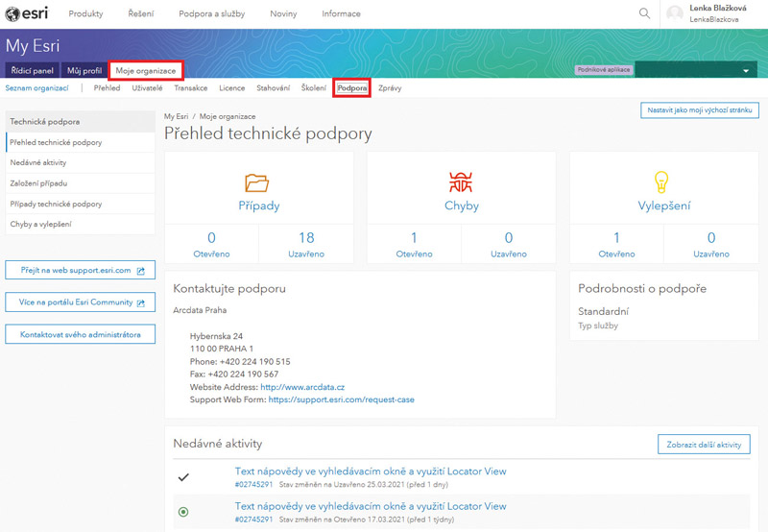Select the Moje organizace tab
This screenshot has width=768, height=532.
(146, 70)
